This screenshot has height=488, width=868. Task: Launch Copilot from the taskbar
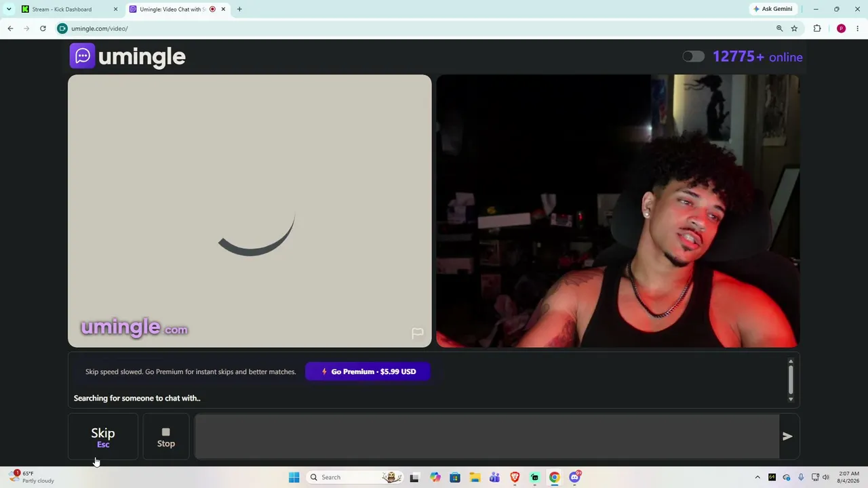[x=435, y=477]
